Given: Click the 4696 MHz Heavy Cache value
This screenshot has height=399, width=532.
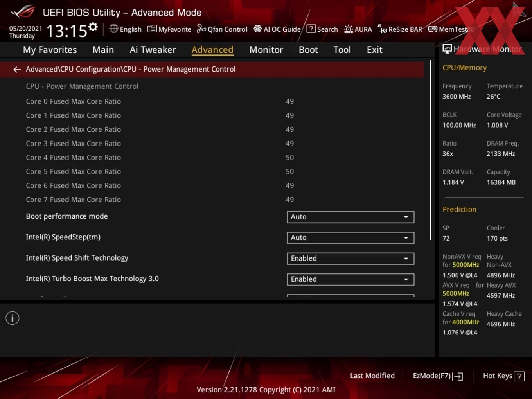Looking at the screenshot, I should pos(501,324).
